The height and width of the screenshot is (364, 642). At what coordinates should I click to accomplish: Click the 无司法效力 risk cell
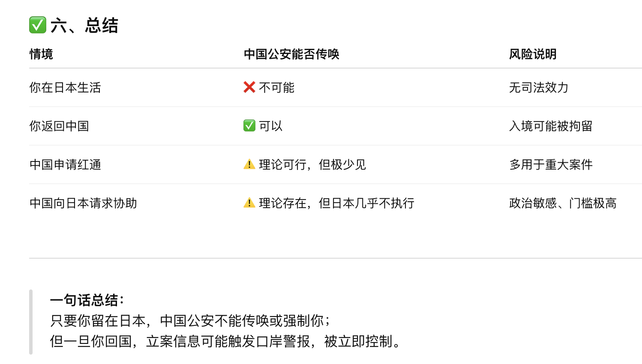click(x=539, y=88)
